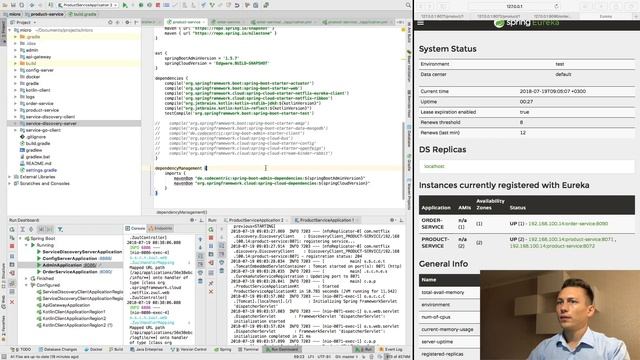Click locate/scroll-from-source icon in Project panel
The image size is (640, 360).
tap(110, 22)
